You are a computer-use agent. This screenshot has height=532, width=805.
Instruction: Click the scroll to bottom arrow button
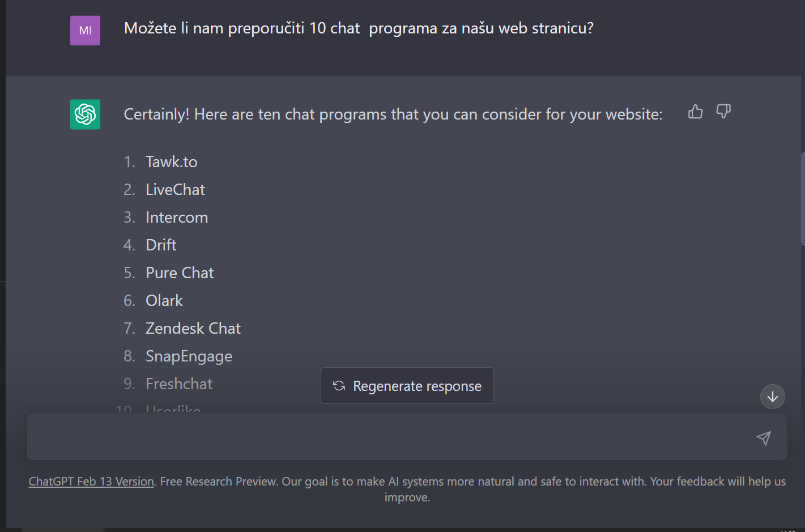[772, 397]
